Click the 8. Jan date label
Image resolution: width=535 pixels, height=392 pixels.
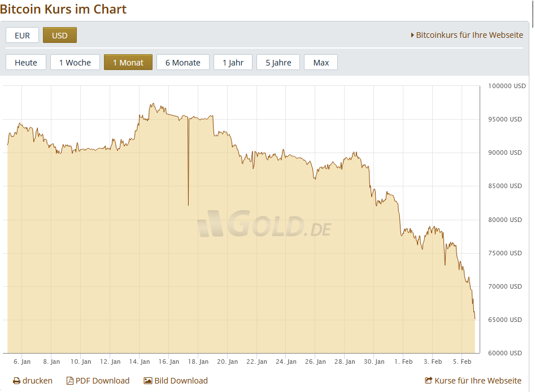click(51, 361)
